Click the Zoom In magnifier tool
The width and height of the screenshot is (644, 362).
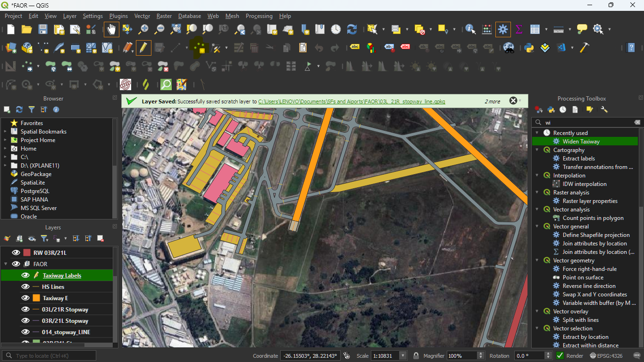point(143,29)
